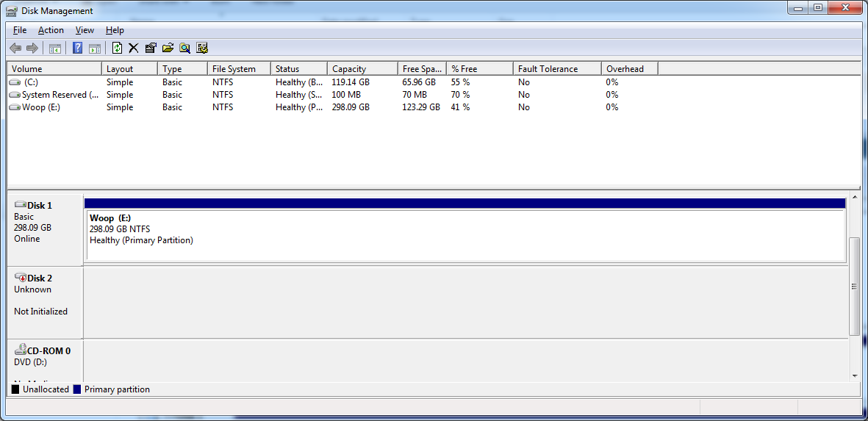Click the settings list toolbar icon
The width and height of the screenshot is (868, 421).
coord(202,48)
